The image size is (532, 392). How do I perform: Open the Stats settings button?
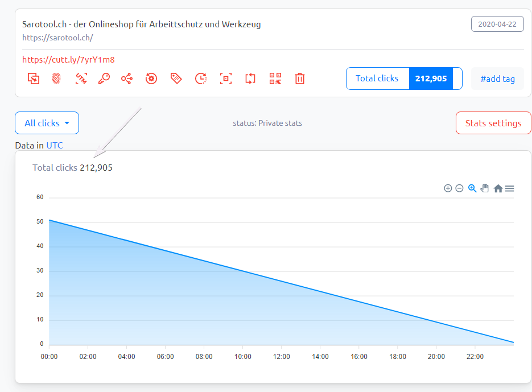tap(493, 123)
